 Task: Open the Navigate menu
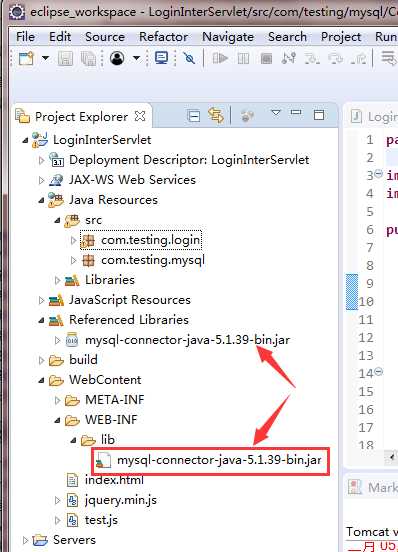tap(228, 37)
